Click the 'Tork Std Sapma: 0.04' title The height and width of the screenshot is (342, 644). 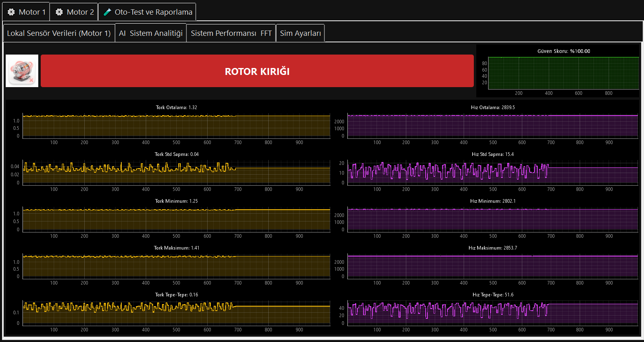click(176, 154)
